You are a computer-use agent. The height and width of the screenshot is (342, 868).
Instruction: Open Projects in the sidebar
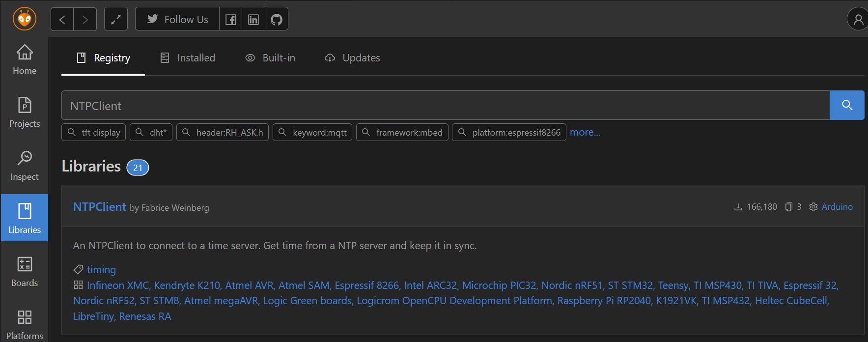click(25, 113)
